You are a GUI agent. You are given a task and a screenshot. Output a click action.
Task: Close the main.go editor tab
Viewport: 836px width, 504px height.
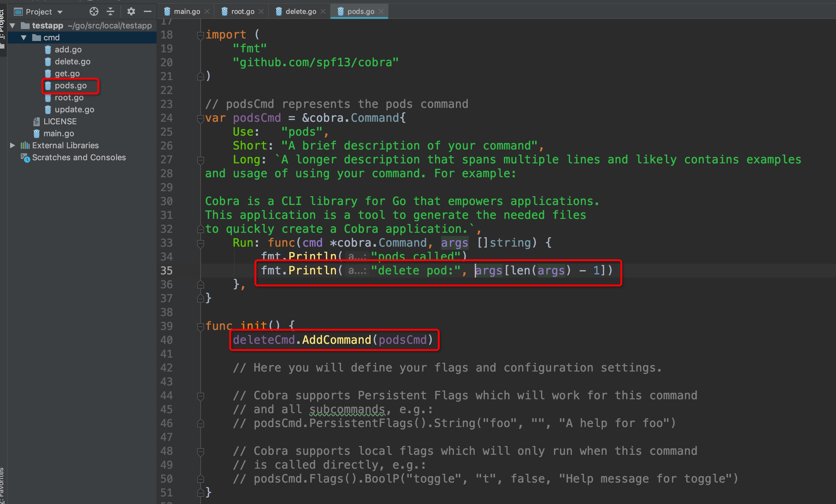coord(207,12)
